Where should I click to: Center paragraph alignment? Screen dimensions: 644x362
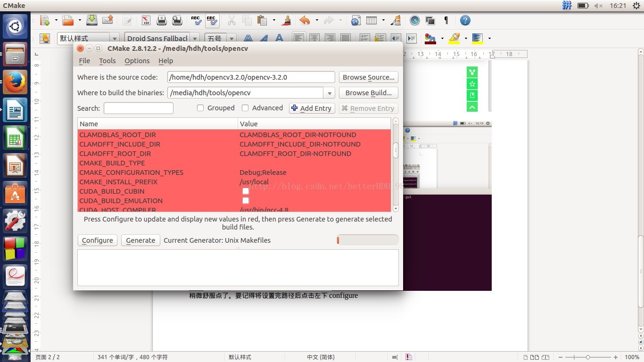(x=314, y=38)
